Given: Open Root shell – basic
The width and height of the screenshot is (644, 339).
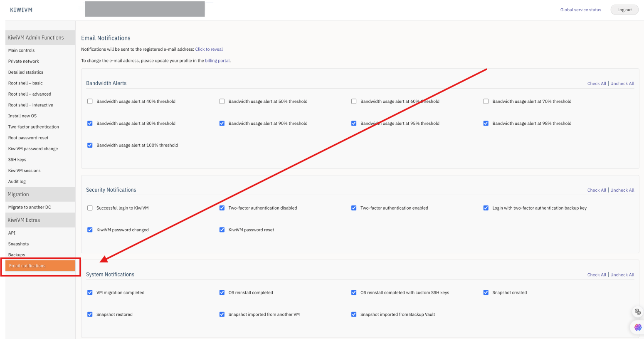Looking at the screenshot, I should click(x=25, y=83).
